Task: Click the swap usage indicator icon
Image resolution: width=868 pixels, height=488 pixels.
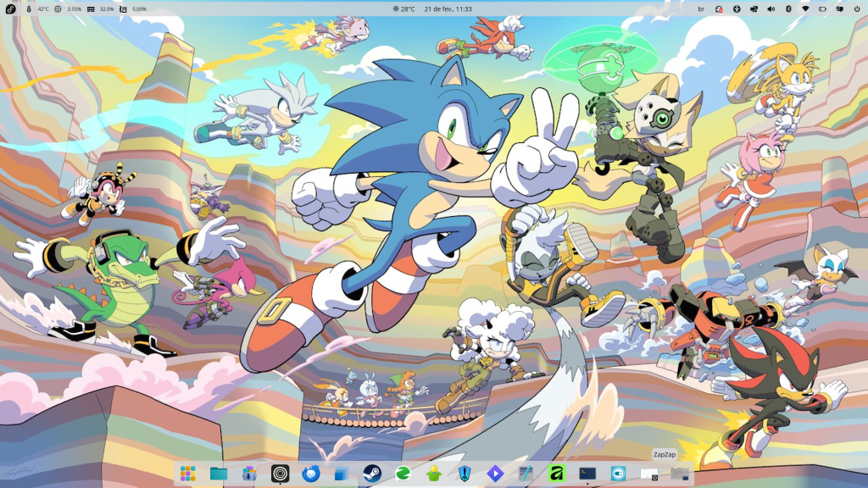Action: (123, 8)
